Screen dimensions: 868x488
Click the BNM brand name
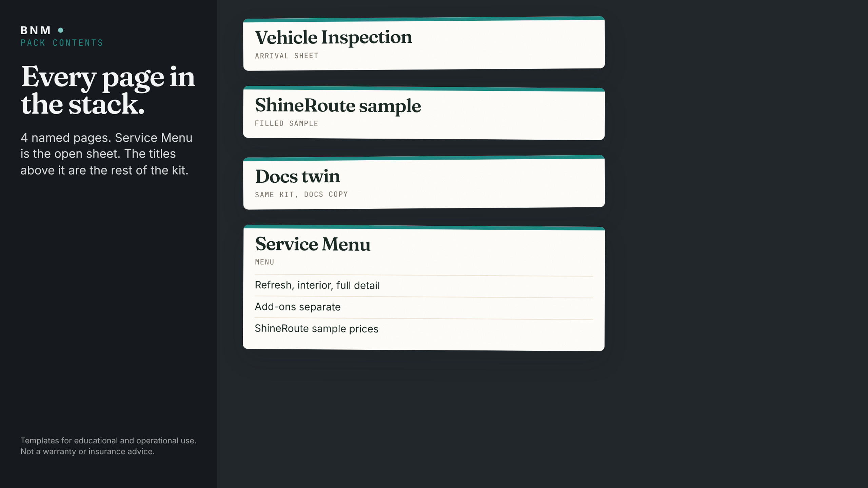[36, 30]
